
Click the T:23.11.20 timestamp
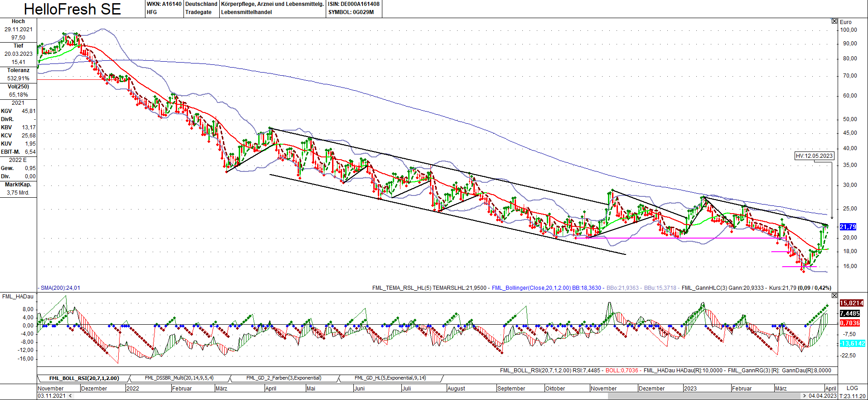pyautogui.click(x=853, y=396)
